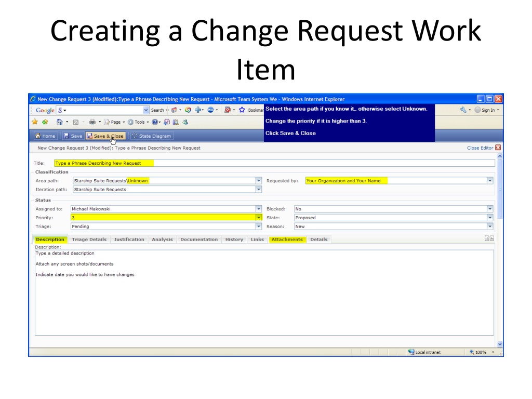Click the Help question mark icon

[x=155, y=122]
